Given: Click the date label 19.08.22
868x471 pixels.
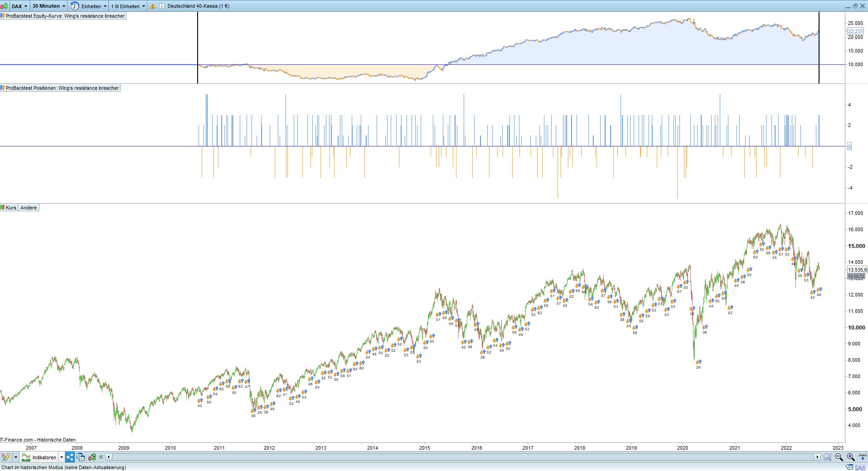Looking at the screenshot, I should pyautogui.click(x=856, y=276).
